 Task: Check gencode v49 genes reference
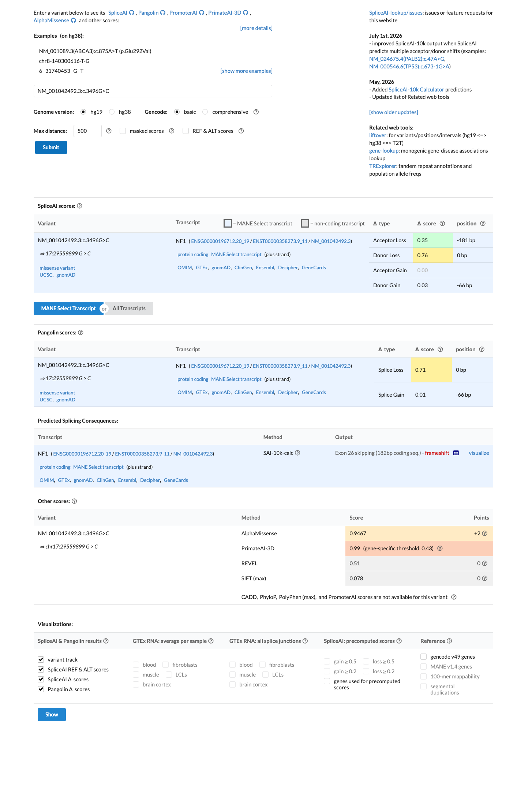coord(424,657)
